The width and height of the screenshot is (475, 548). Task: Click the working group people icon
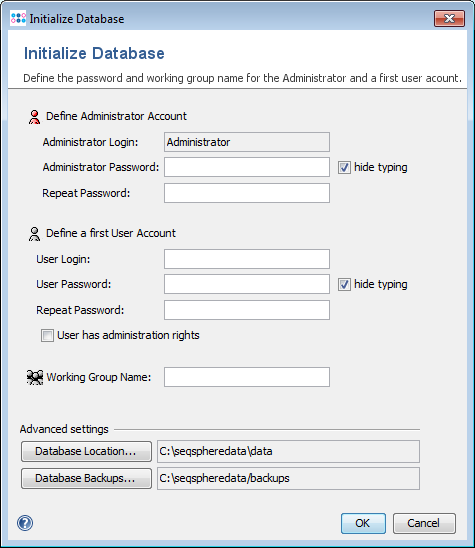point(35,377)
